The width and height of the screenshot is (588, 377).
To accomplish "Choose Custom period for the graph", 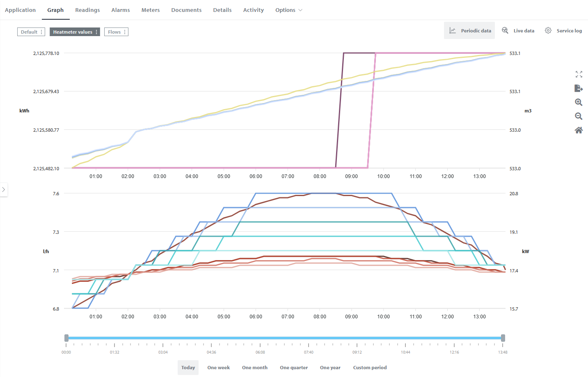I will (370, 367).
